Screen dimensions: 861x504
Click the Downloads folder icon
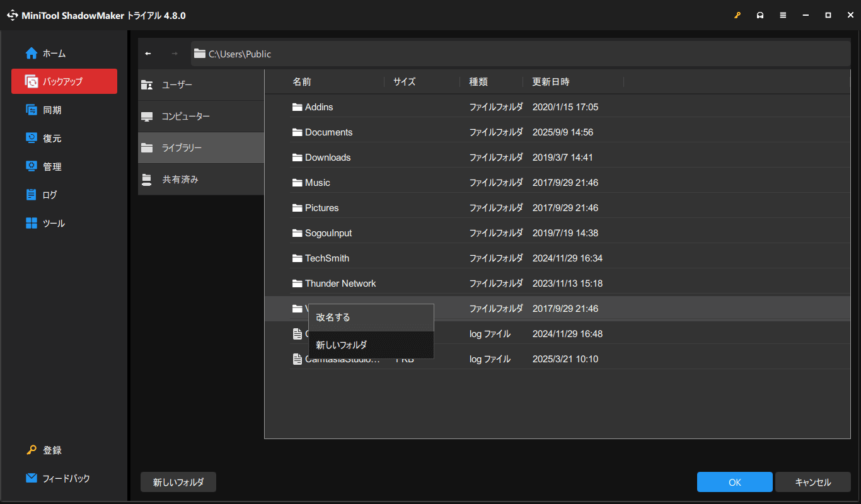click(x=298, y=157)
